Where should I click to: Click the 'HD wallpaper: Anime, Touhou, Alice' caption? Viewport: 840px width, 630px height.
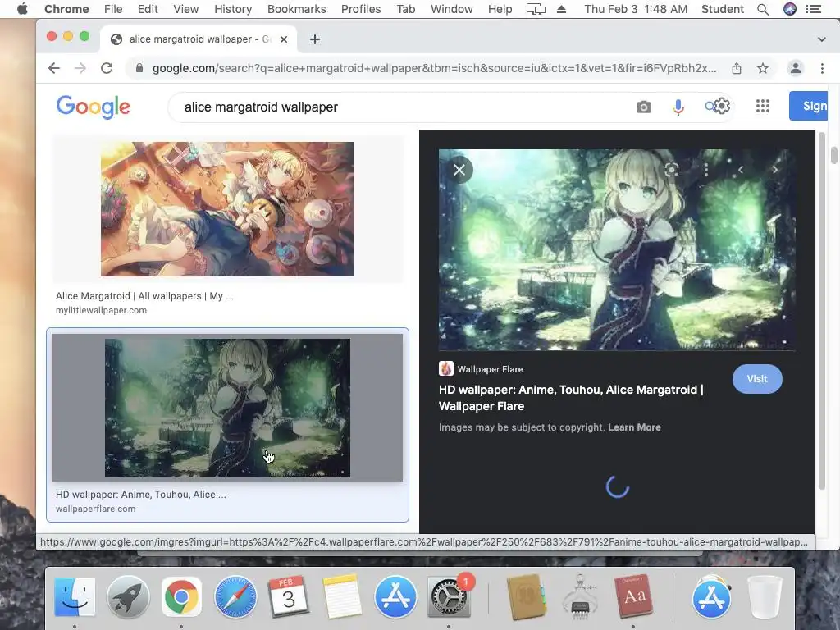coord(140,495)
